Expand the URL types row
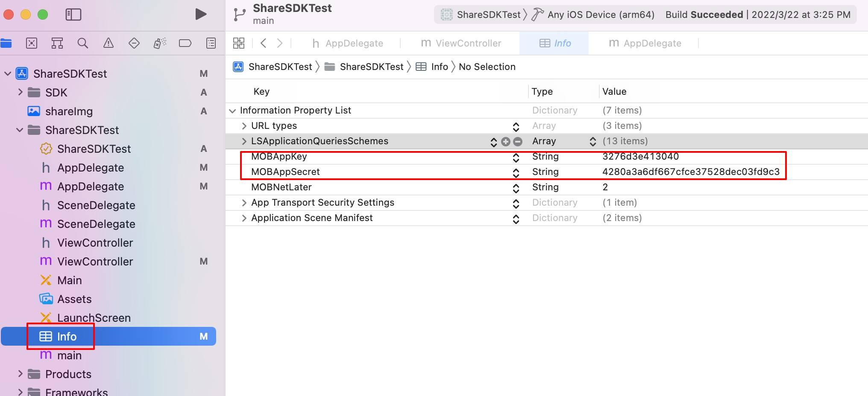Viewport: 868px width, 396px height. [243, 125]
